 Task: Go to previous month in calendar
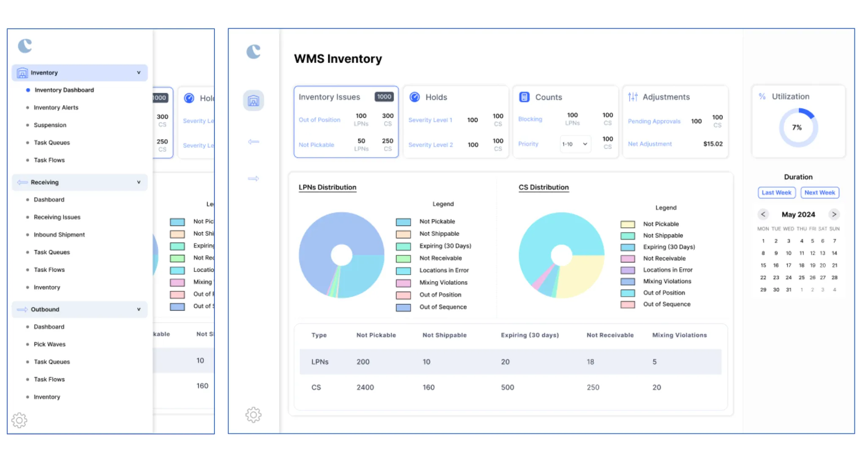[x=763, y=214]
